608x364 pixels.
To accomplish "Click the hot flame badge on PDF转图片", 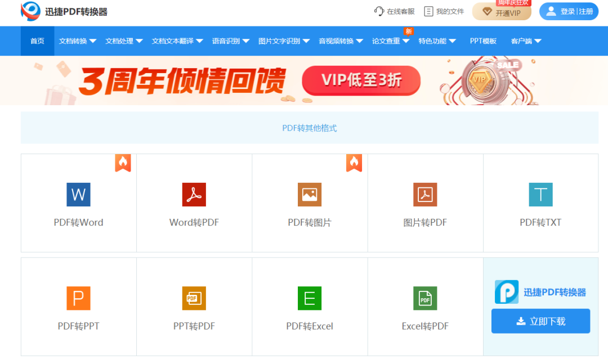I will point(354,163).
